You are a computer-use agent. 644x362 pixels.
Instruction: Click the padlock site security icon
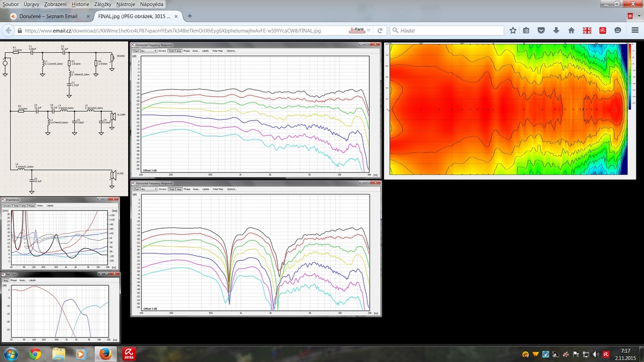point(20,31)
